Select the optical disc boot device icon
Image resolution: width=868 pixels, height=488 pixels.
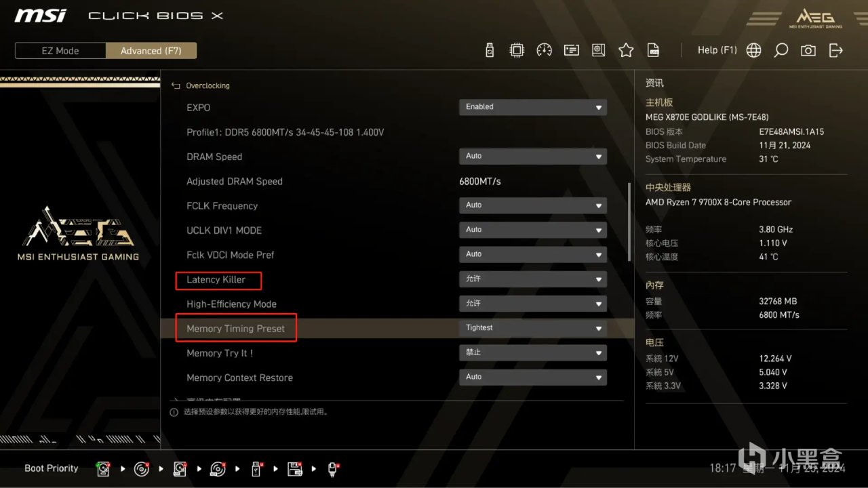141,468
